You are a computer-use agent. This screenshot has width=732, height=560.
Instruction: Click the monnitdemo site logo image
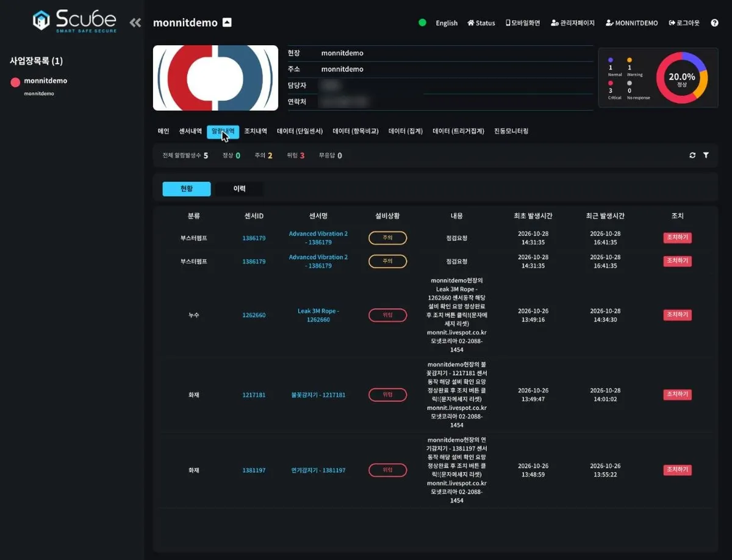(x=215, y=78)
